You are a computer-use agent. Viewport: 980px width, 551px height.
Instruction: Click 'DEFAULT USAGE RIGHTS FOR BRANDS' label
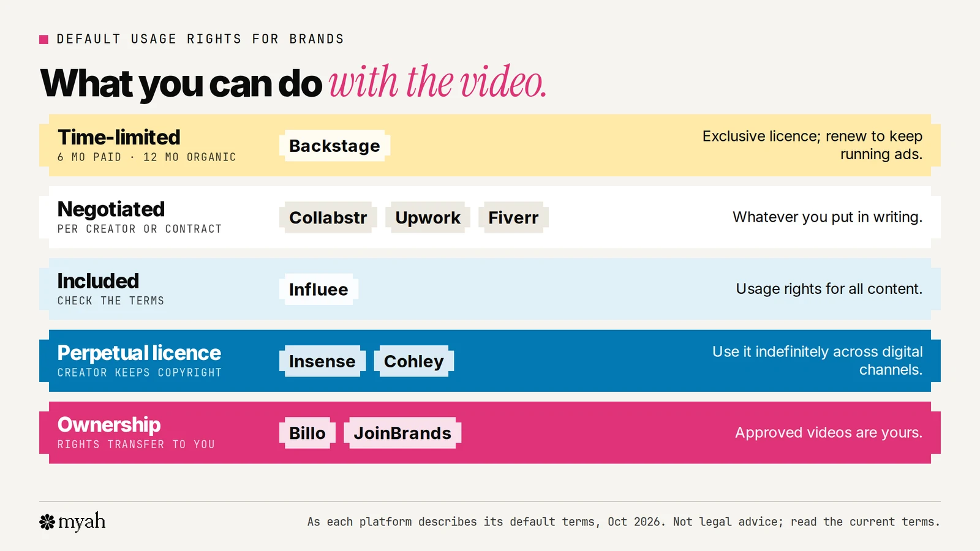[x=200, y=39]
